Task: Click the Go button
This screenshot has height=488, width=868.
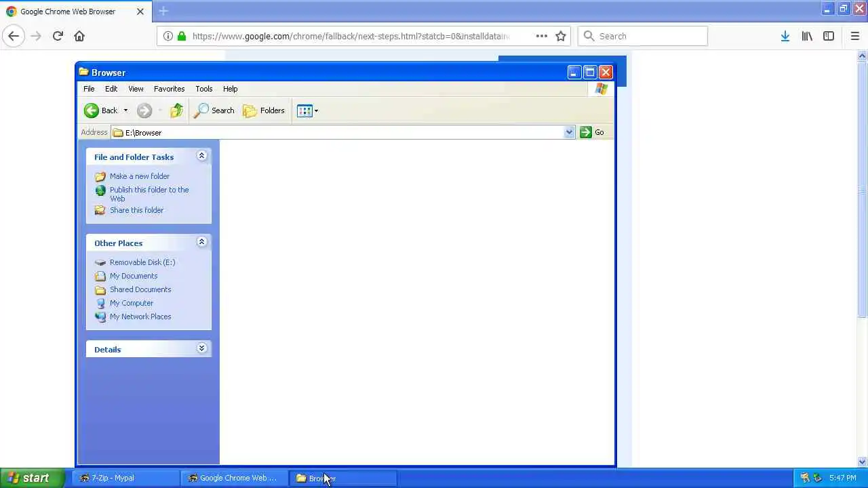Action: click(592, 132)
